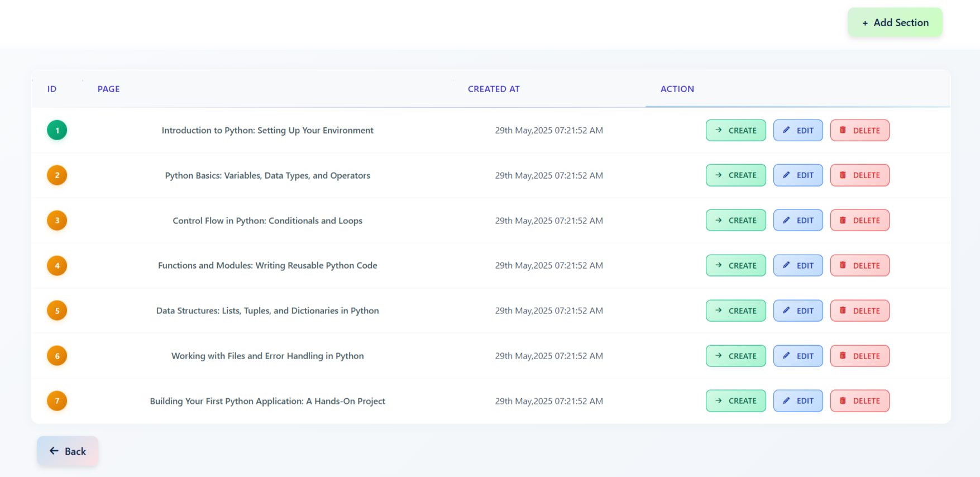
Task: Click the created date in the Python Basics row
Action: [549, 175]
